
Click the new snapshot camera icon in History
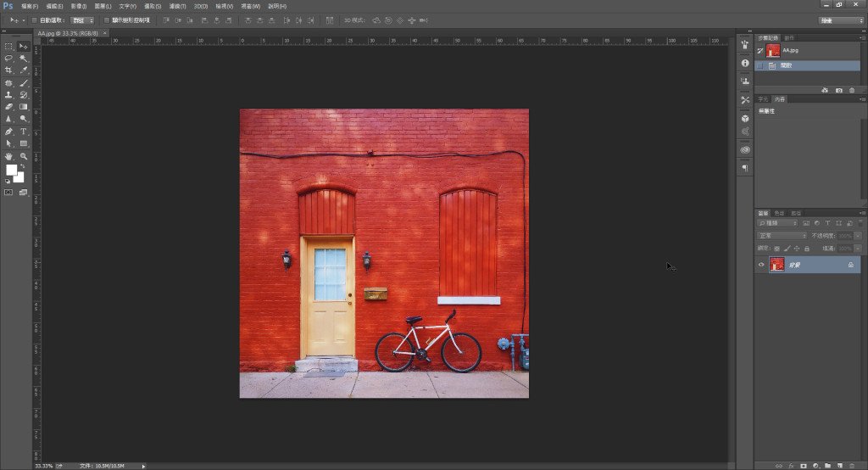(838, 90)
